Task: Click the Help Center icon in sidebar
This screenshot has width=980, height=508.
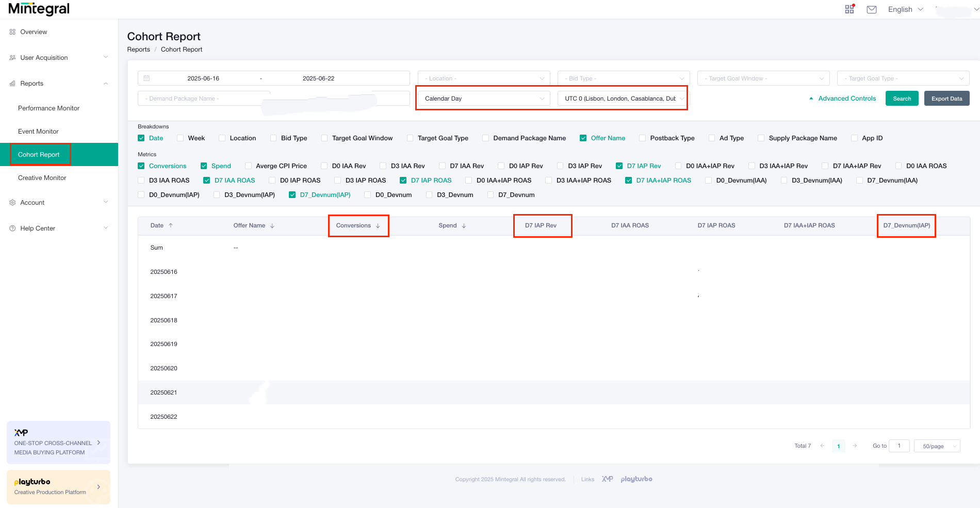Action: [x=12, y=228]
